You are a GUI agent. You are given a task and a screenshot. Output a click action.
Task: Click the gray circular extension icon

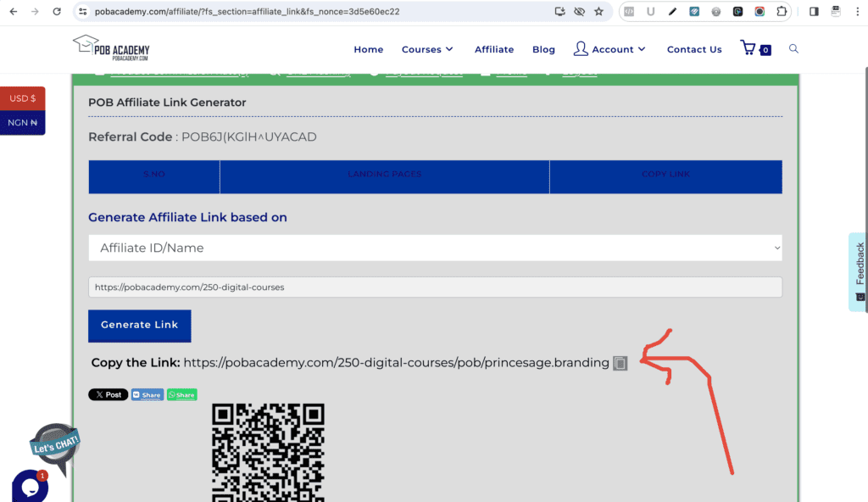715,11
